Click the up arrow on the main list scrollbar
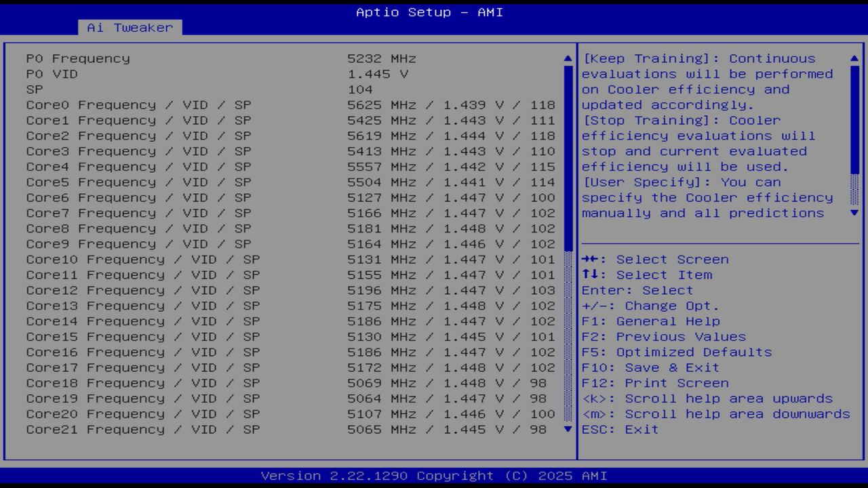Screen dimensions: 868x488 [567, 58]
